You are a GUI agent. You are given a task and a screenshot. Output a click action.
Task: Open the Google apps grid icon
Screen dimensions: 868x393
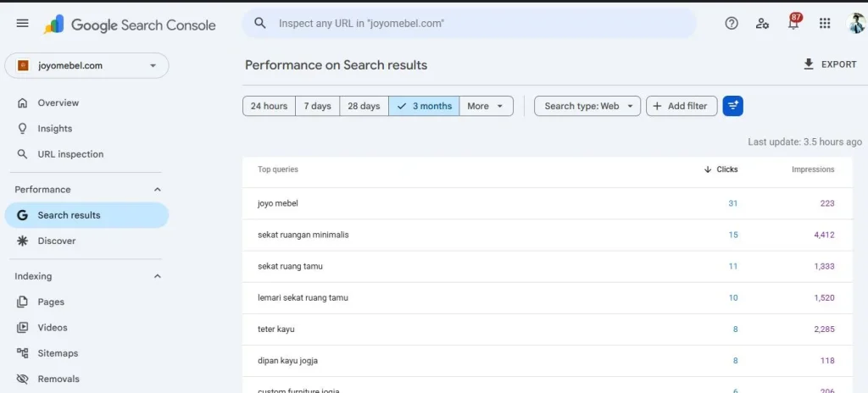[825, 23]
